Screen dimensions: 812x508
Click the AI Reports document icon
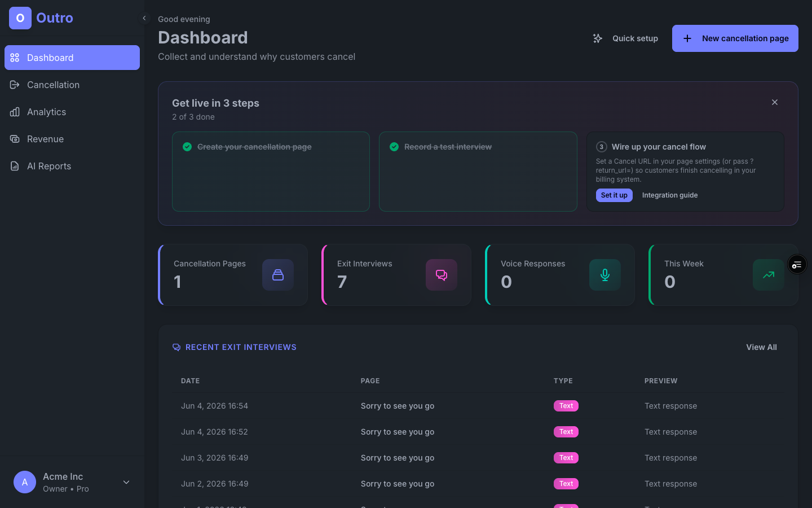click(x=15, y=166)
